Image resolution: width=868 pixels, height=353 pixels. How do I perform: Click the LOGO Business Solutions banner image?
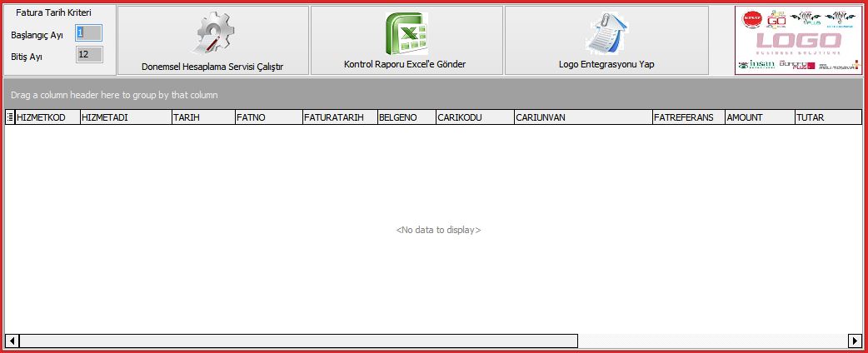point(798,41)
